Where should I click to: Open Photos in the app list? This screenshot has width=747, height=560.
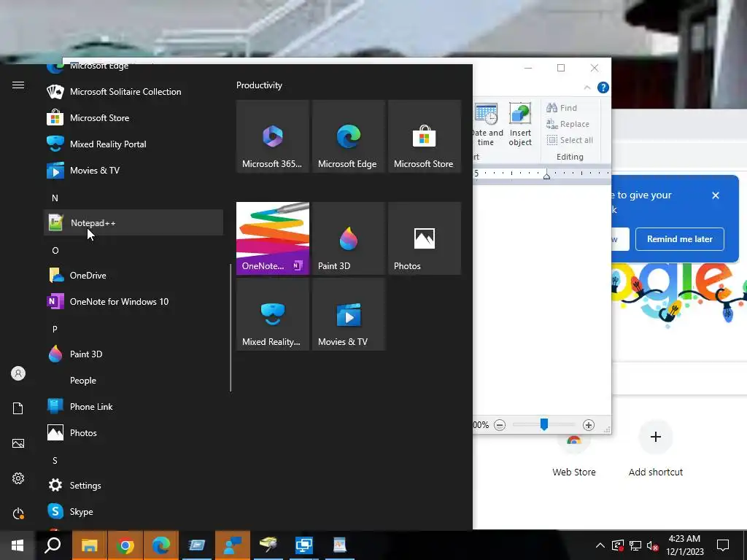(133, 432)
